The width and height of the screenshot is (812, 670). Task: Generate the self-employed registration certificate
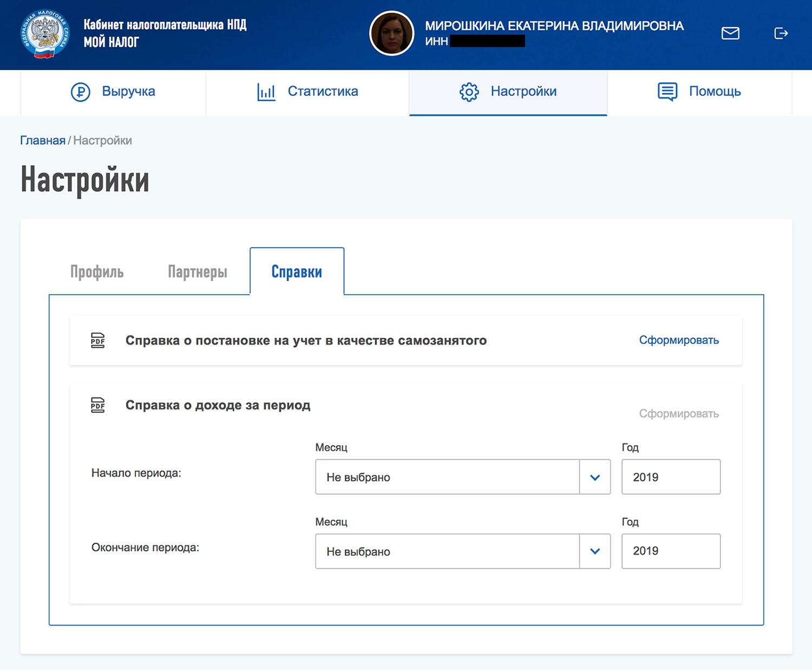679,340
